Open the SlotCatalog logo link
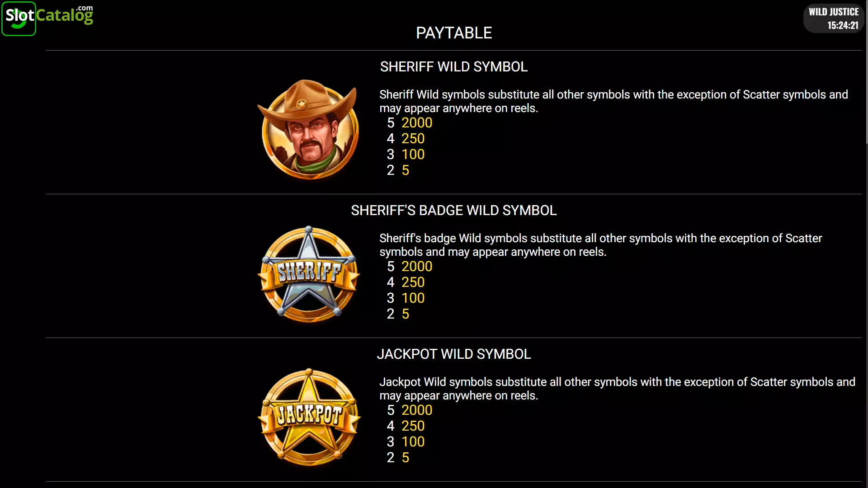 click(47, 19)
